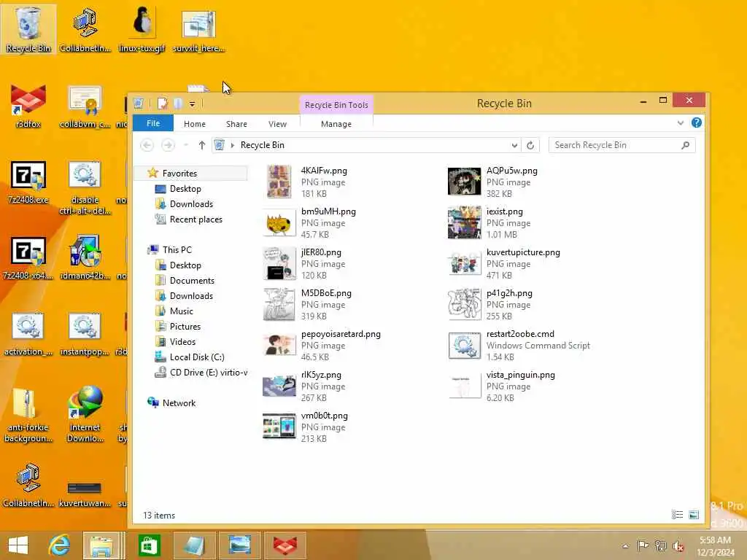Screen dimensions: 747x560
Task: Select the Internet Download Manager desktop shortcut
Action: [x=85, y=415]
